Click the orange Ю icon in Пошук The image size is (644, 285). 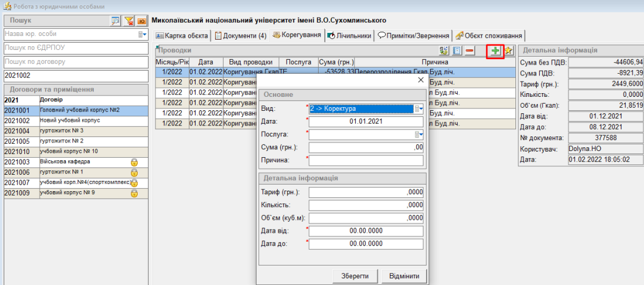141,21
